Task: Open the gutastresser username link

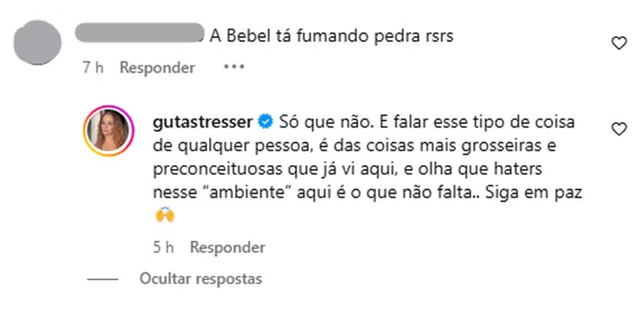Action: [x=204, y=121]
